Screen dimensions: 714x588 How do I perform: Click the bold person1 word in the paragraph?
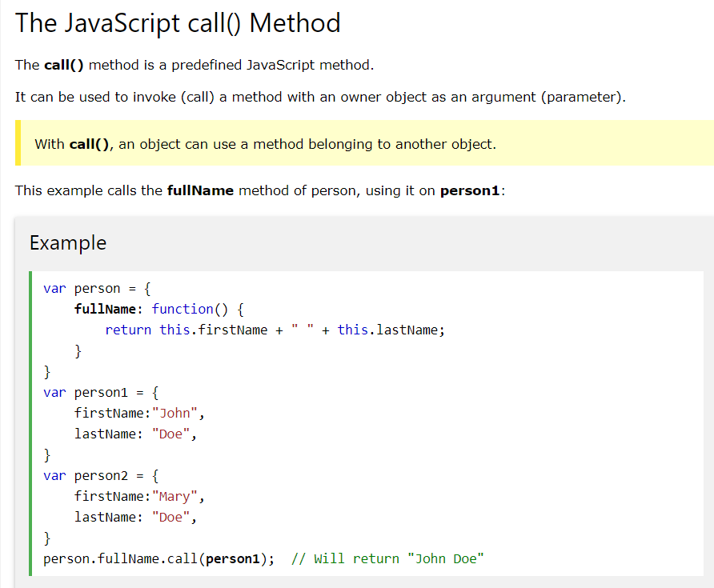tap(470, 191)
